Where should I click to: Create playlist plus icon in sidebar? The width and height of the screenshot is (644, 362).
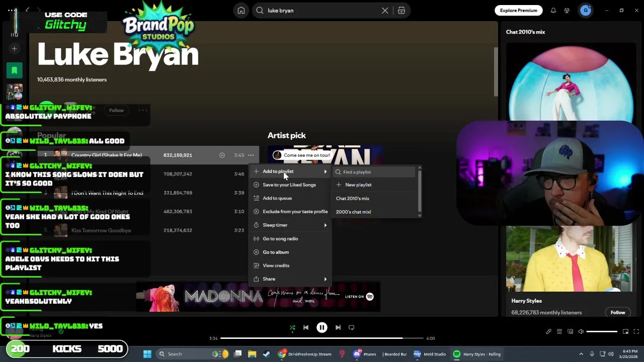pyautogui.click(x=14, y=49)
